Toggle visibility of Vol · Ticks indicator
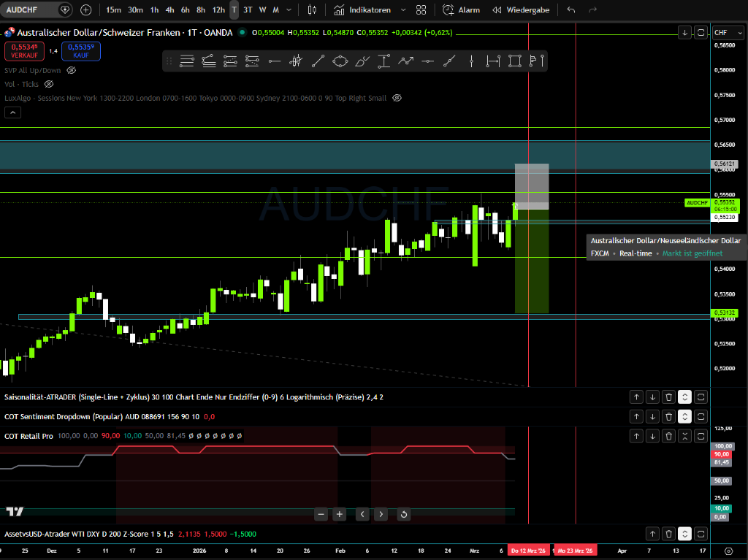This screenshot has height=560, width=748. click(x=49, y=84)
